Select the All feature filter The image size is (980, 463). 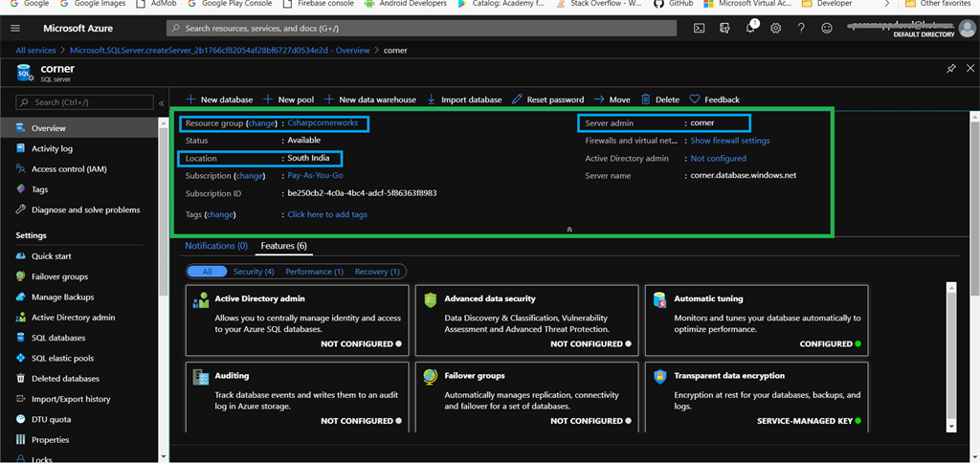pos(207,272)
